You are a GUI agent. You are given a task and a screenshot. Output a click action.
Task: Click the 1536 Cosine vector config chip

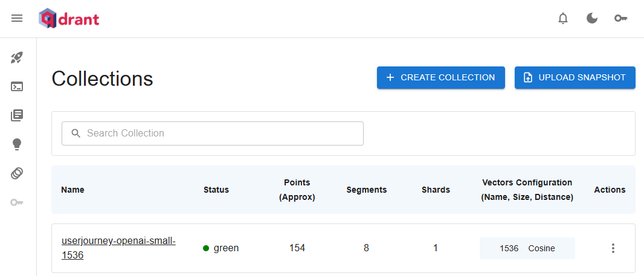pos(527,248)
